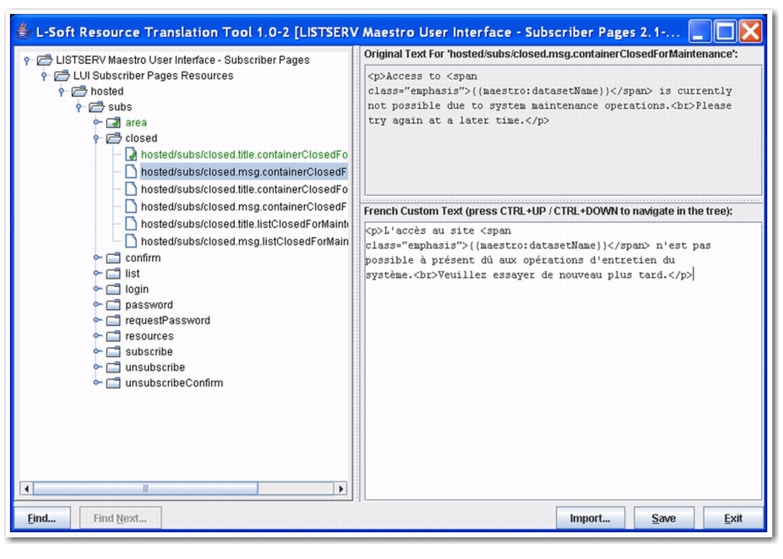783x559 pixels.
Task: Close the Translation Tool window
Action: coord(751,31)
